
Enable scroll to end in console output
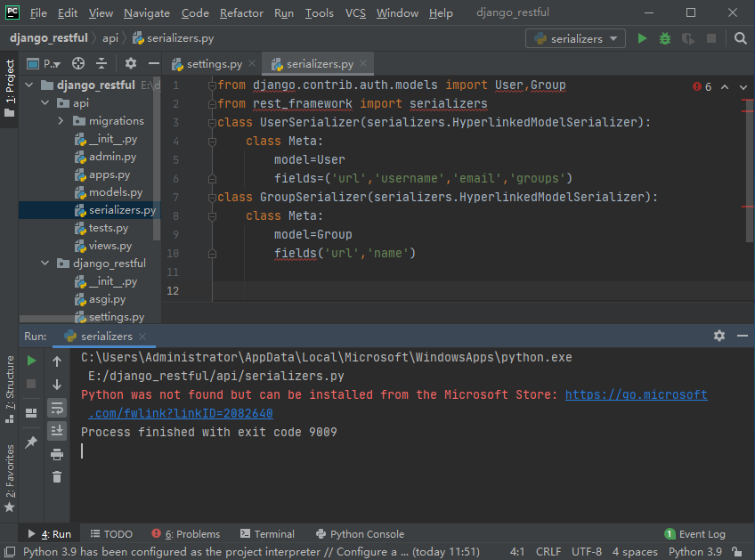pyautogui.click(x=58, y=431)
